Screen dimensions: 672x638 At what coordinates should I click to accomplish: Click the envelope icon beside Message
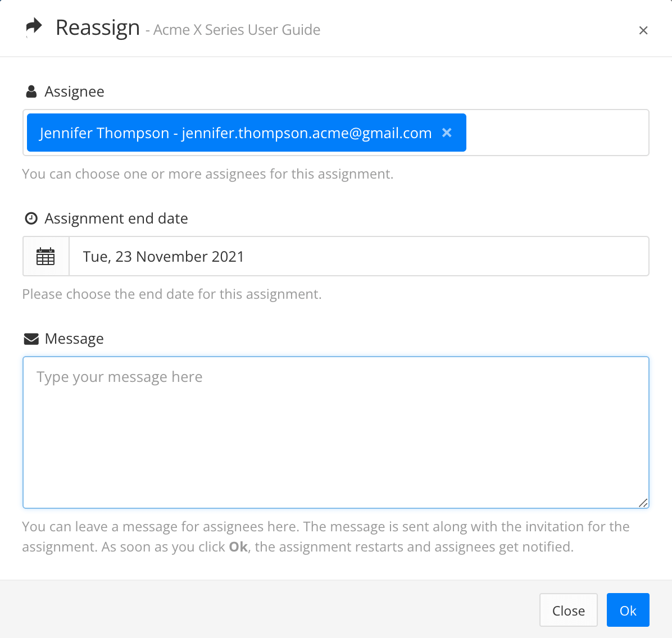click(x=31, y=338)
